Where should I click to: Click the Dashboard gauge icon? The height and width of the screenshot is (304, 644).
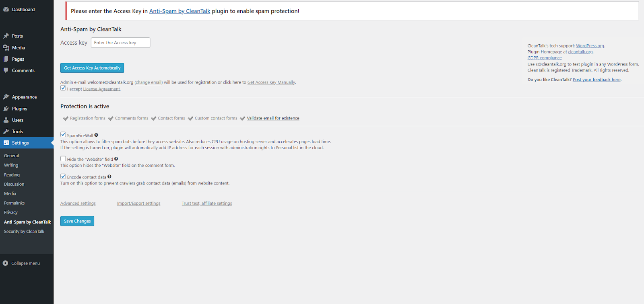(6, 9)
